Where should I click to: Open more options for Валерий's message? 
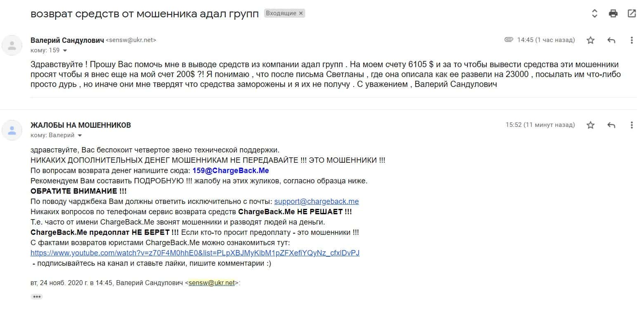[632, 40]
